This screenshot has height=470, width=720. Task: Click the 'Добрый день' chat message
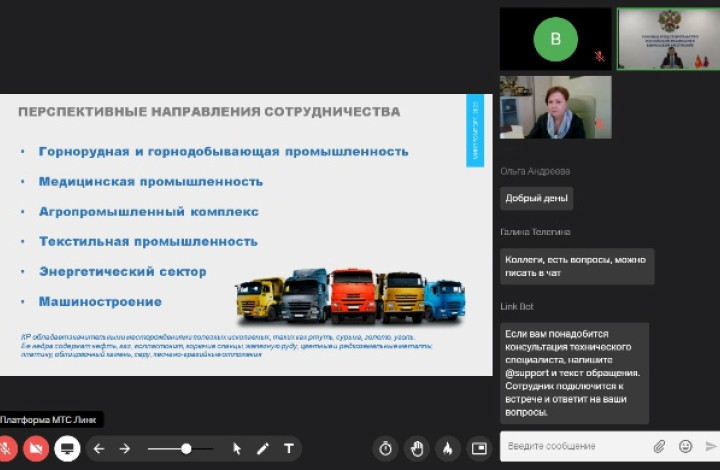536,198
